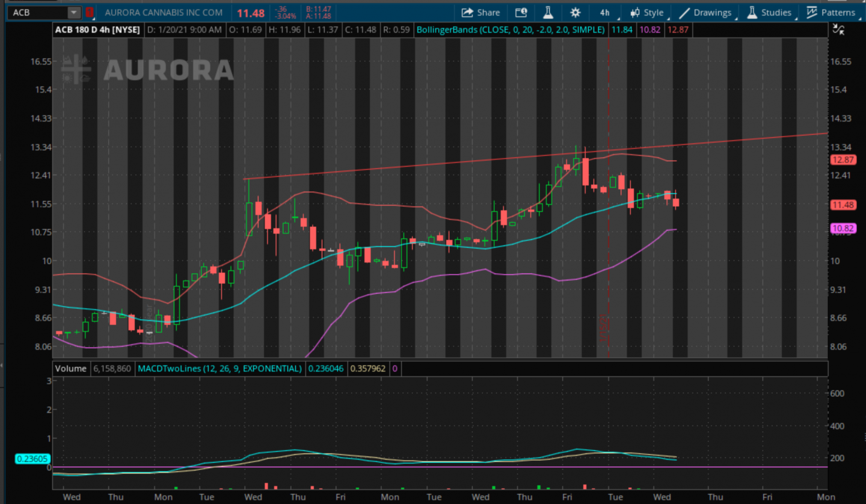Click the red symbol link color icon

(x=90, y=13)
